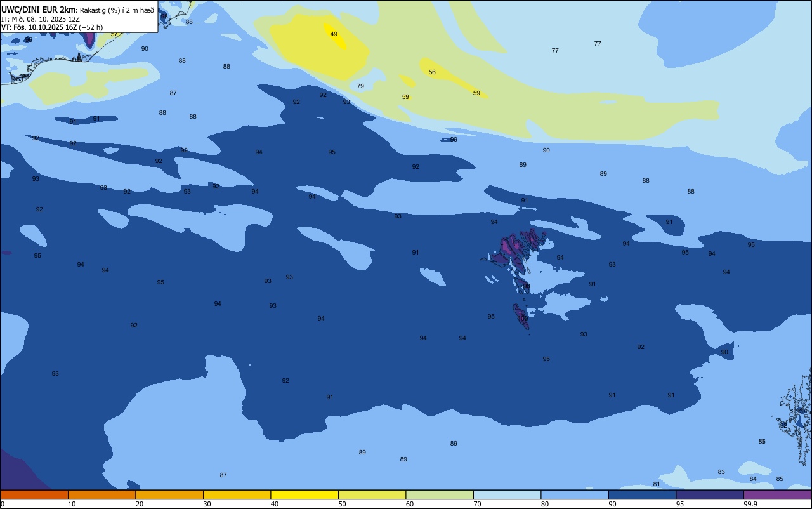Click the 60–70 light green legend swatch
Screen dimensions: 812x509
pyautogui.click(x=440, y=494)
